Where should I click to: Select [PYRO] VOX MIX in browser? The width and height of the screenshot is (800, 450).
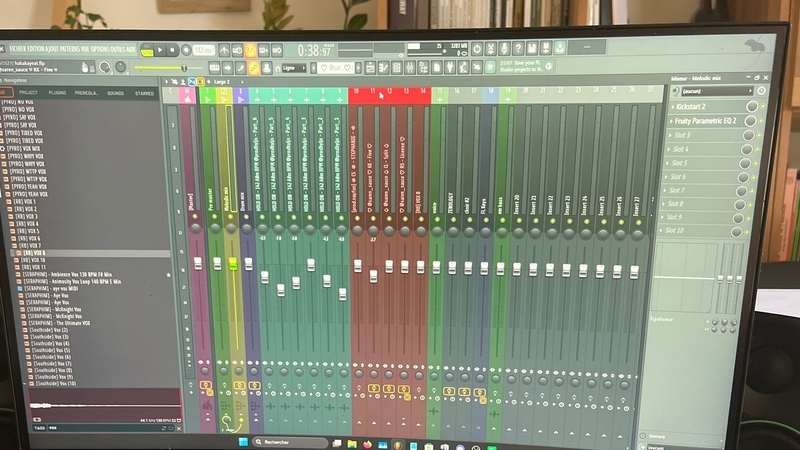pyautogui.click(x=21, y=148)
